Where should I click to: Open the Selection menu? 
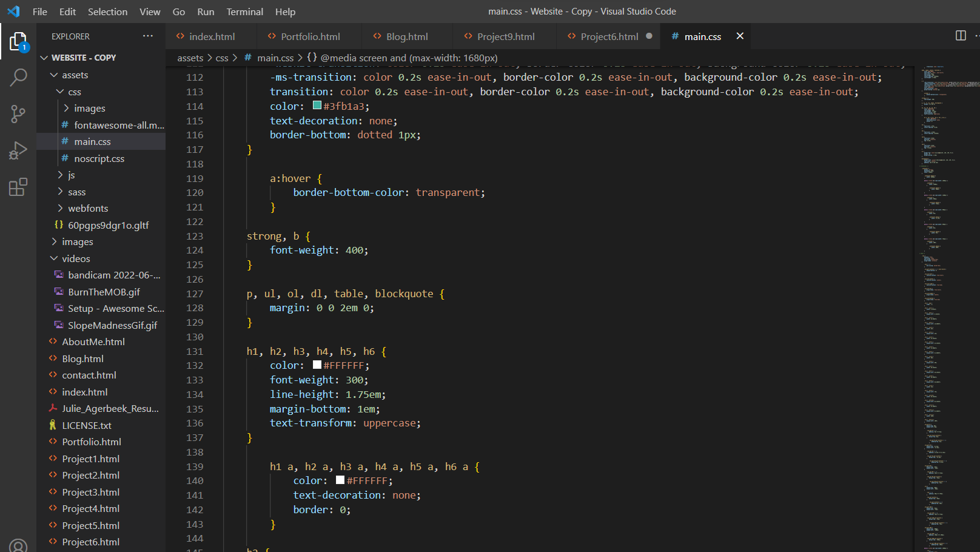[x=108, y=12]
